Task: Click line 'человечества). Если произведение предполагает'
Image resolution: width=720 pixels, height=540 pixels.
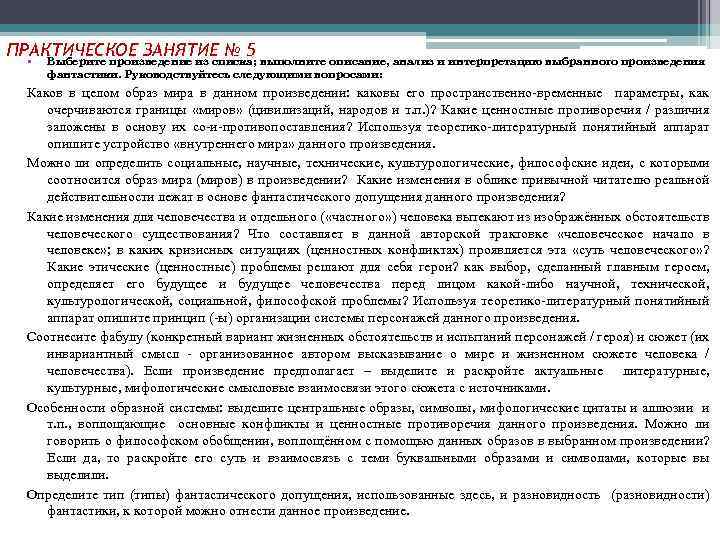Action: click(378, 371)
